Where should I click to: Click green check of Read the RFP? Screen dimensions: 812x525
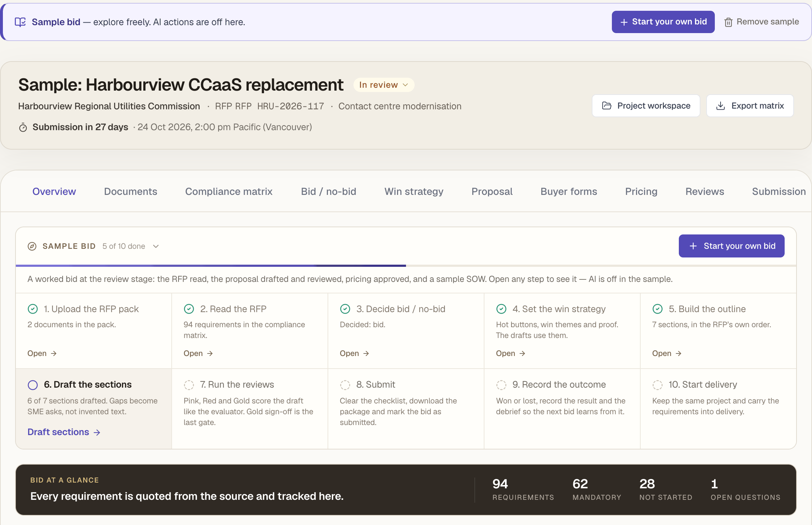pos(189,309)
